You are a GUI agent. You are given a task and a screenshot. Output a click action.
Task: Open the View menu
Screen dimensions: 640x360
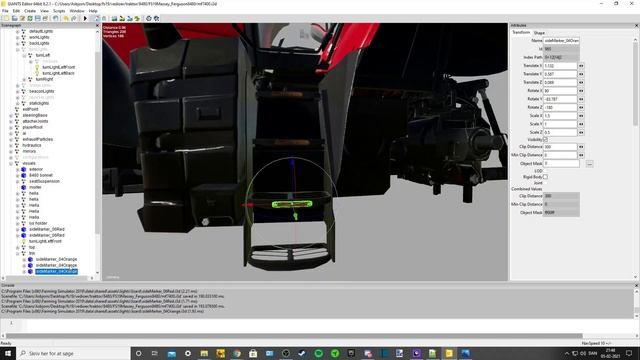pyautogui.click(x=44, y=11)
